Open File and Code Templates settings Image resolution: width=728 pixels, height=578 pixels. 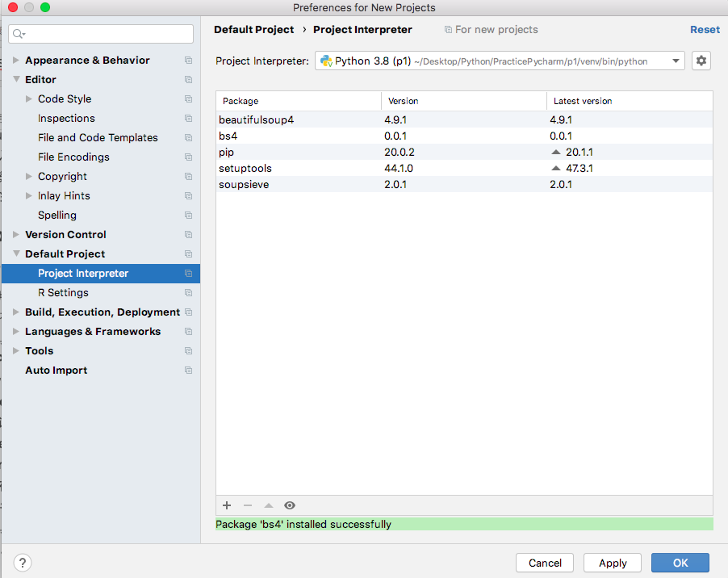98,138
